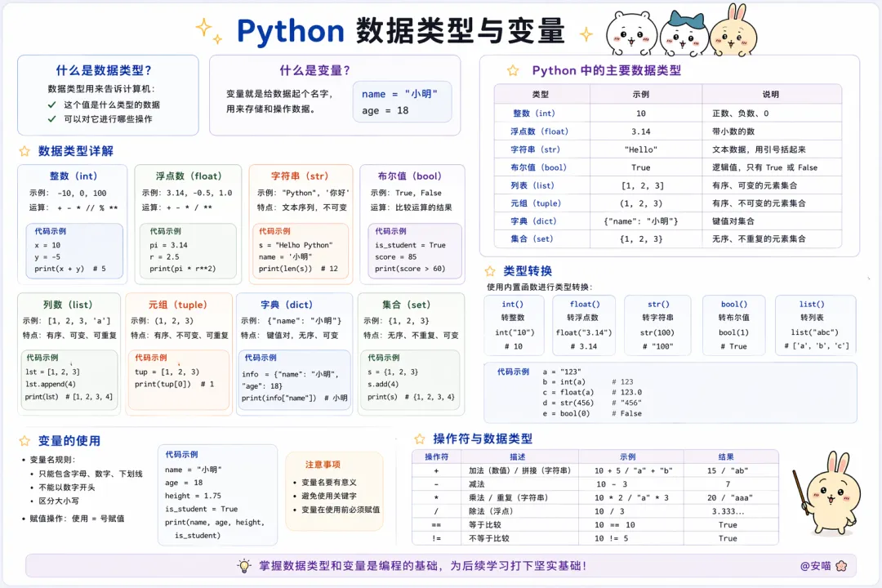Image resolution: width=882 pixels, height=588 pixels.
Task: Click the checkmark next to 这个值是什么类型的数据
Action: (x=51, y=105)
